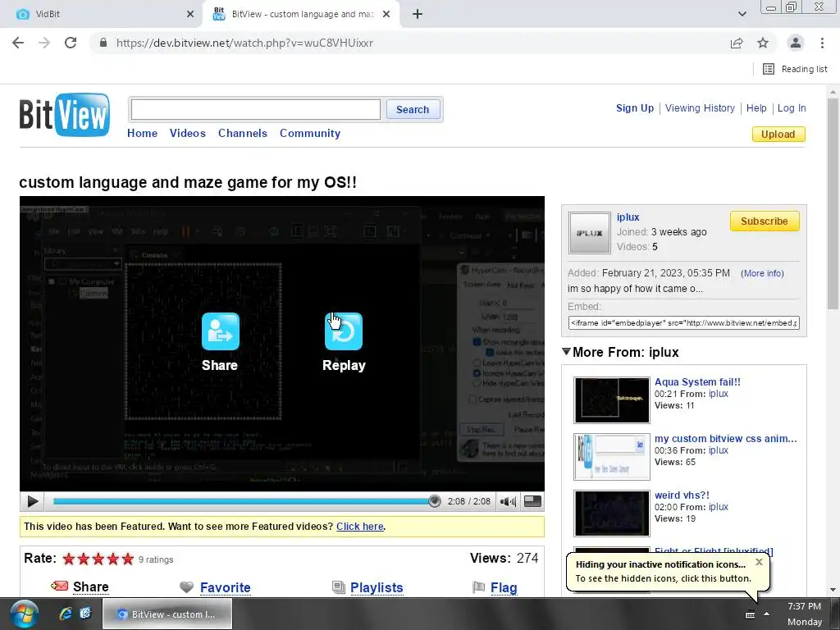
Task: Close the VidBit tab
Action: point(190,15)
